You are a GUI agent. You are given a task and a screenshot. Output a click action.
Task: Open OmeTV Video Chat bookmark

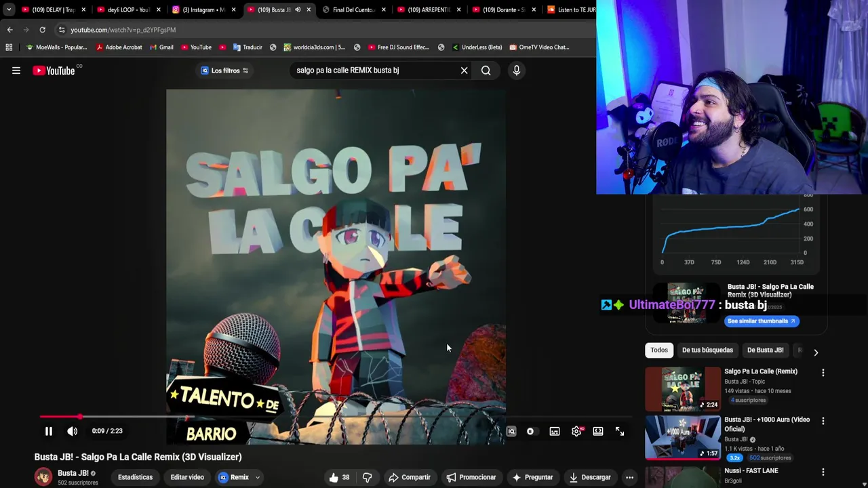pyautogui.click(x=539, y=47)
